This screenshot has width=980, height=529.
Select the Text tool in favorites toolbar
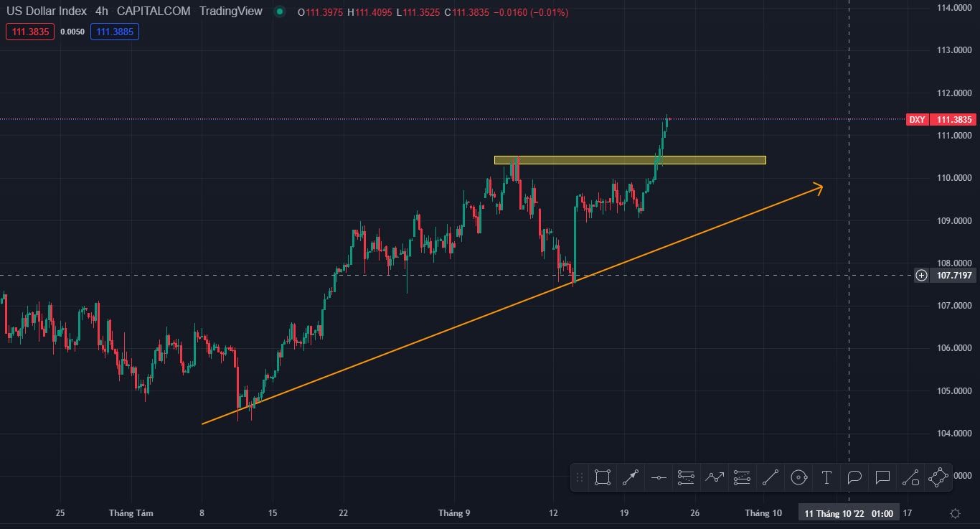tap(826, 477)
